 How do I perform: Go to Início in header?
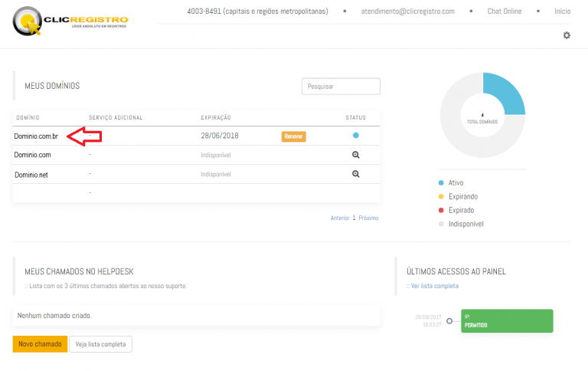[x=562, y=11]
